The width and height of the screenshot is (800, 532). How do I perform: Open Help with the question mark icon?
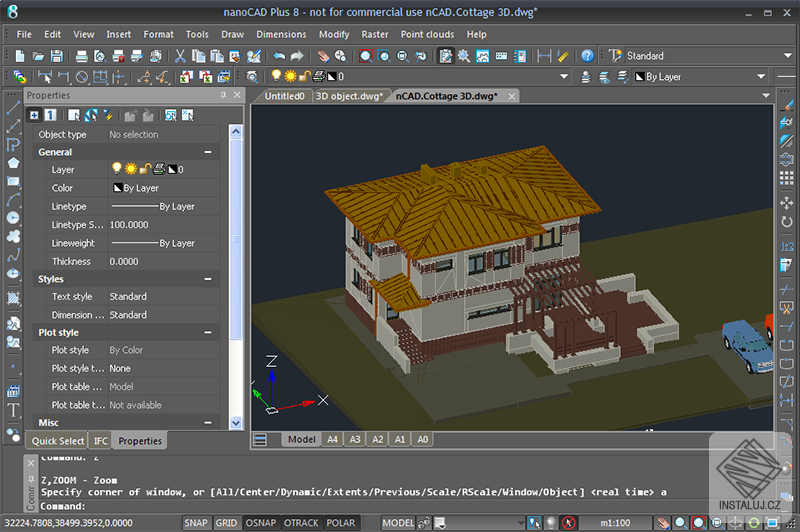point(588,56)
